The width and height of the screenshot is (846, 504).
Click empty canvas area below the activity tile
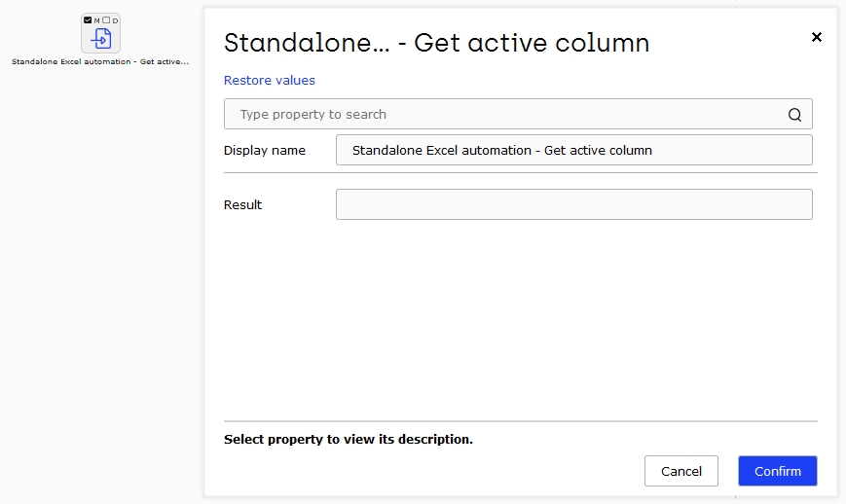point(101,270)
